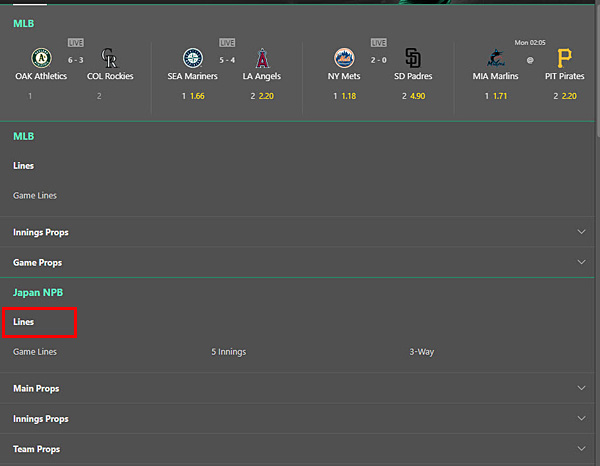Image resolution: width=600 pixels, height=466 pixels.
Task: Click the 6 - 3 Athletics-Rockies live score
Action: tap(76, 60)
